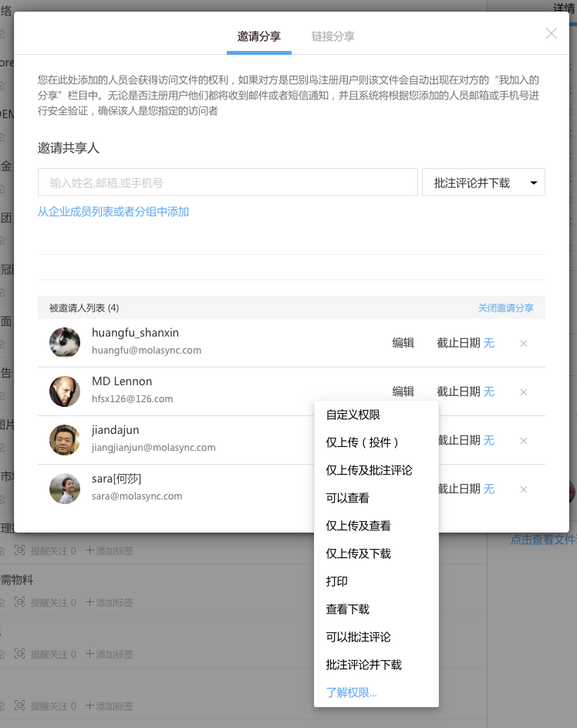Click the 关闭邀请分享 link
577x728 pixels.
(x=505, y=308)
